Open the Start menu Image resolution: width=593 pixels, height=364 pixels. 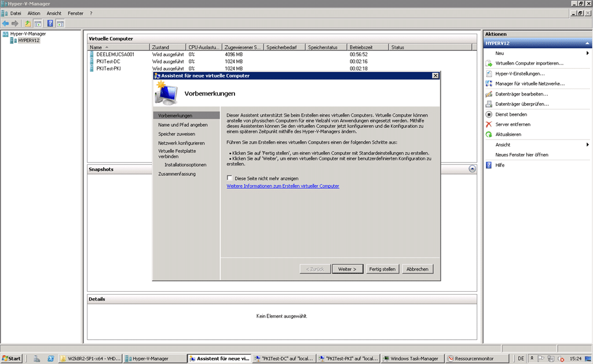[x=12, y=358]
